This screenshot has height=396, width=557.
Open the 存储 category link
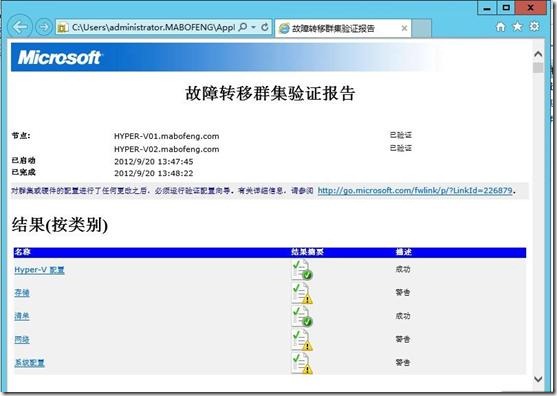22,293
